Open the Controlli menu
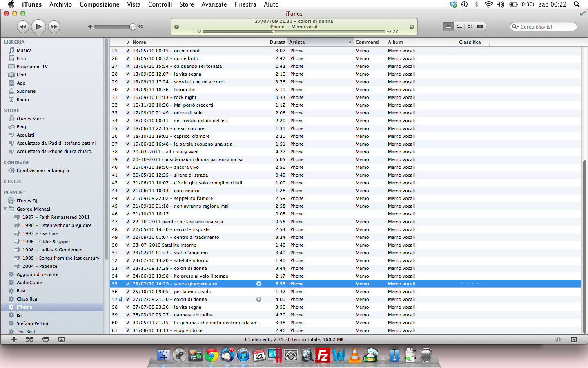The width and height of the screenshot is (588, 368). tap(160, 4)
